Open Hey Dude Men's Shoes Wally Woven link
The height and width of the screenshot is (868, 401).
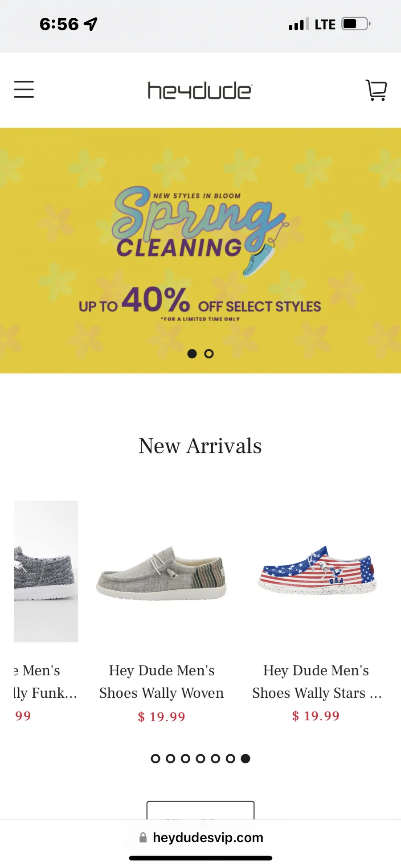(x=162, y=682)
